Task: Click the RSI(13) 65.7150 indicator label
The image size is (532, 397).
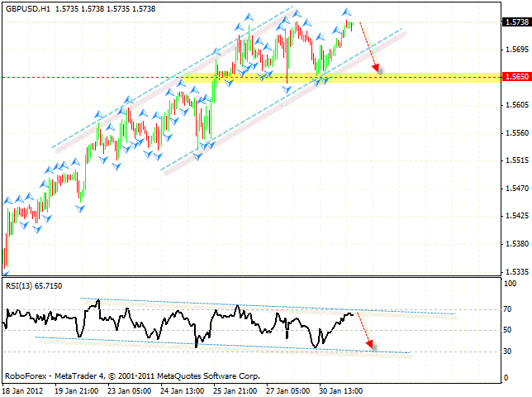Action: pos(34,286)
